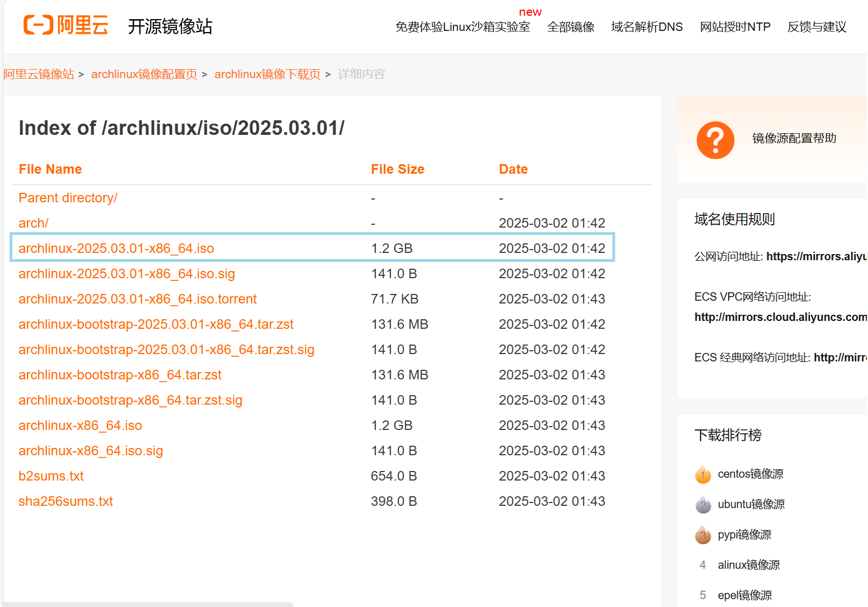This screenshot has height=607, width=868.
Task: Download archlinux-bootstrap-2025.03.01-x86_64.tar.zst.sig
Action: click(166, 350)
